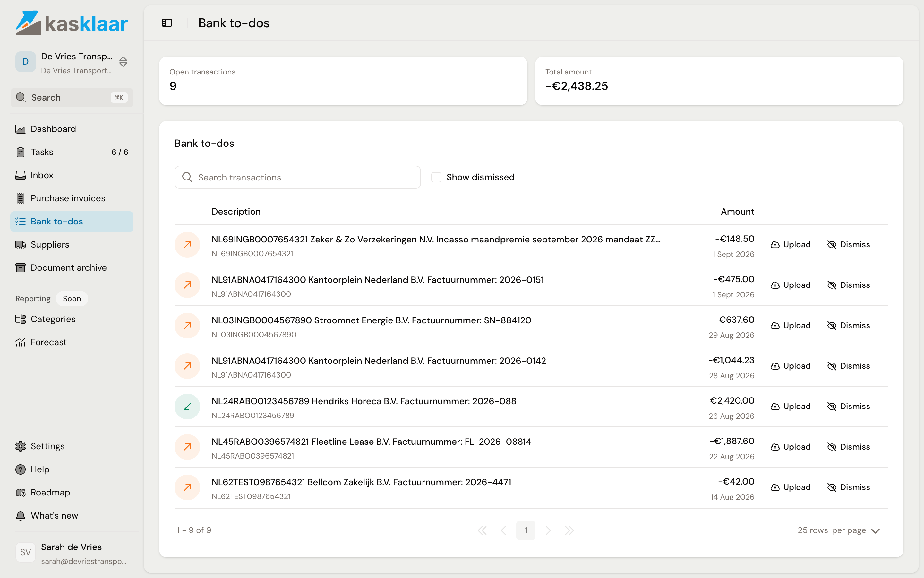
Task: Open the Suppliers page
Action: tap(72, 245)
